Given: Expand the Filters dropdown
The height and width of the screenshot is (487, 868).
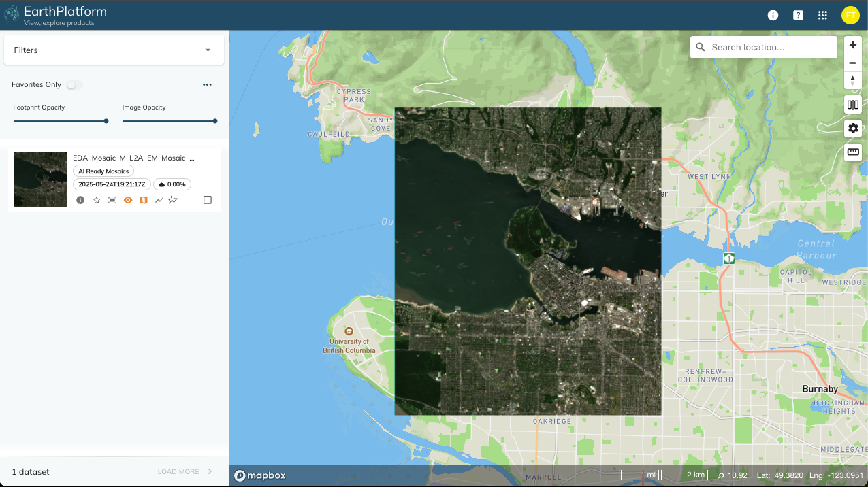Looking at the screenshot, I should (x=114, y=50).
